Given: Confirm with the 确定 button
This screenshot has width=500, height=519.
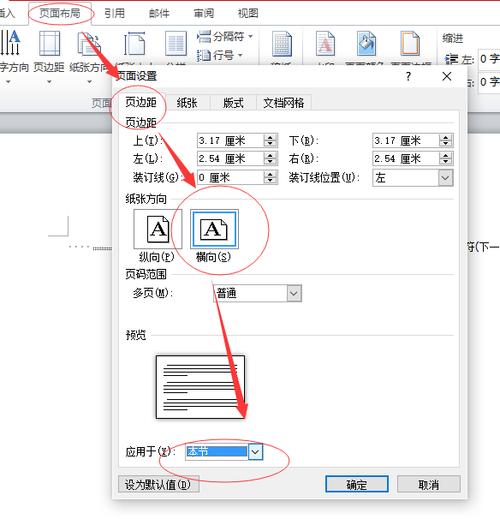Looking at the screenshot, I should pyautogui.click(x=357, y=484).
